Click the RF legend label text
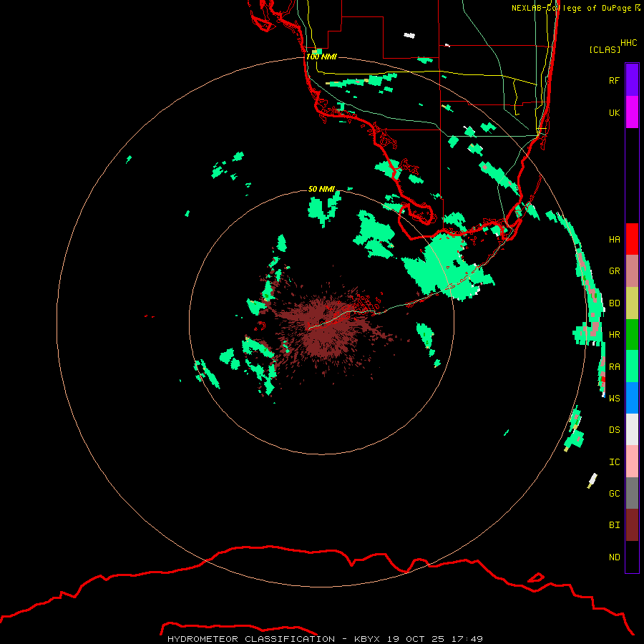This screenshot has height=644, width=644. [x=614, y=81]
